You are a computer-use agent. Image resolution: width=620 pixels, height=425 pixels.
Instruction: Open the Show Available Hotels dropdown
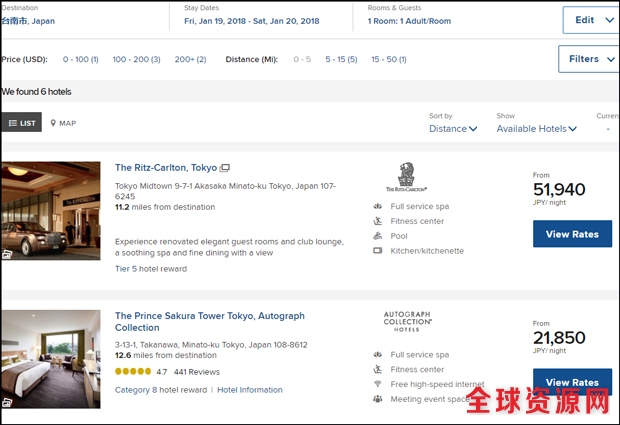point(537,129)
